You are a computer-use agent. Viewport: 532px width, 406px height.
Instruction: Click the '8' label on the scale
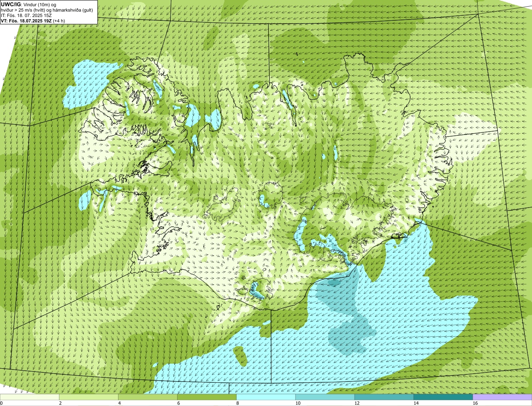click(237, 403)
